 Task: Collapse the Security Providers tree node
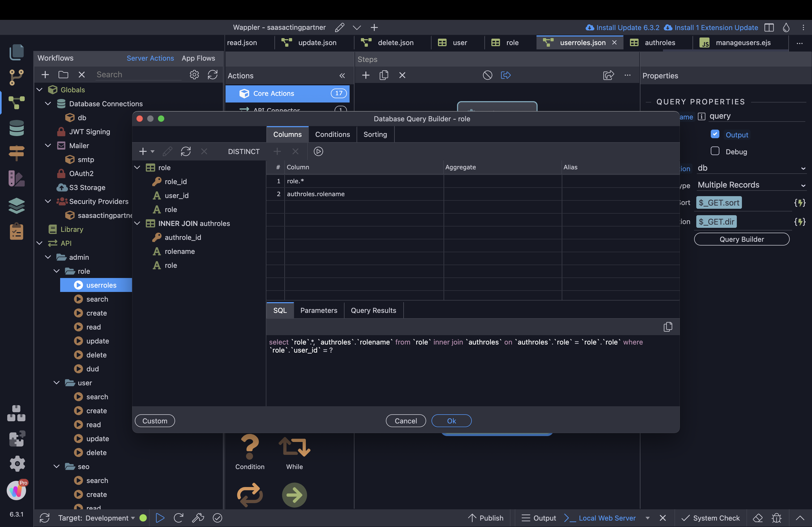click(48, 201)
